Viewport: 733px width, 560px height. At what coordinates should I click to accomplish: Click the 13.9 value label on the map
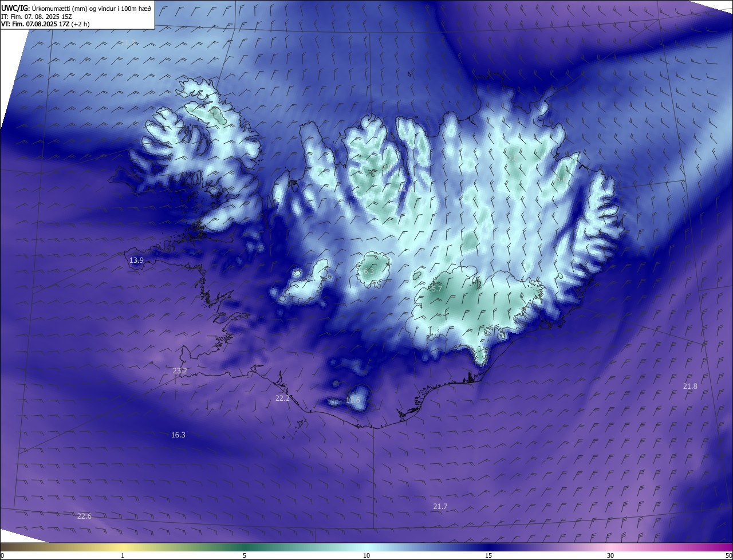pos(136,261)
